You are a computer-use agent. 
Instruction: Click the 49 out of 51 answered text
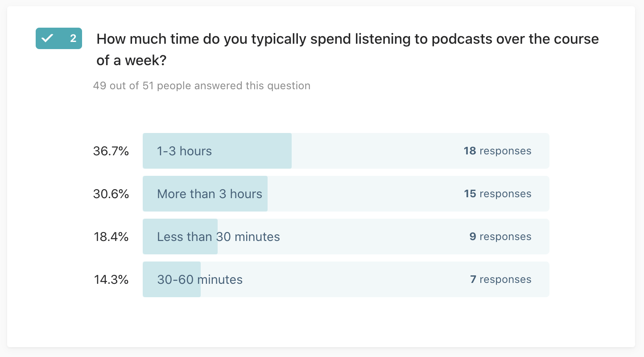[x=202, y=85]
